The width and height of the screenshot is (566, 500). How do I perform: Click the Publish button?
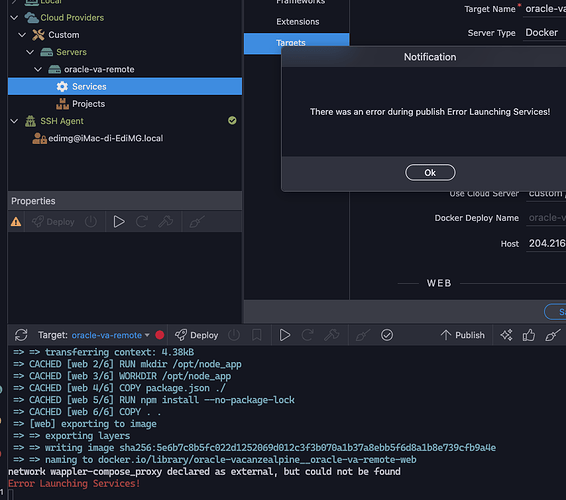462,335
